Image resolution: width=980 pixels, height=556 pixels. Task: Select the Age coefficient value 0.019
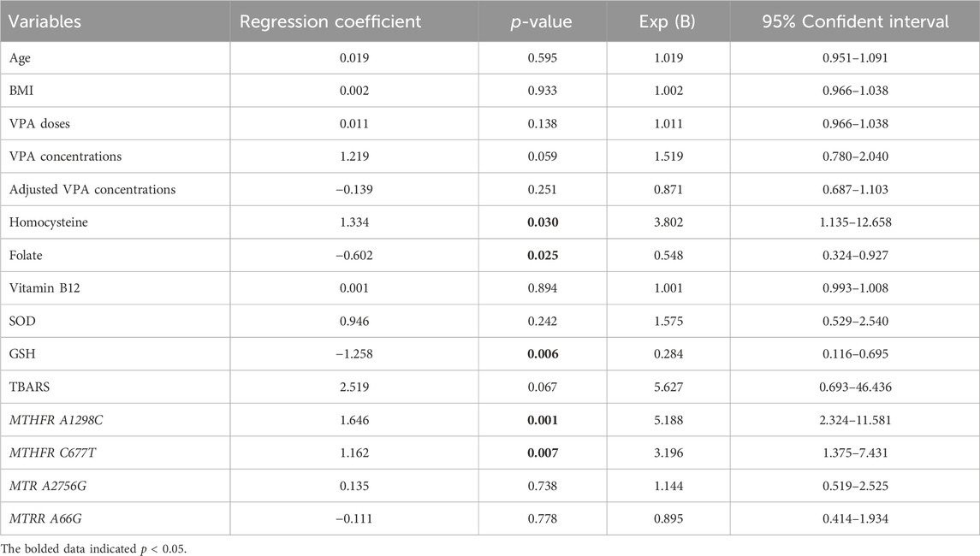(353, 57)
